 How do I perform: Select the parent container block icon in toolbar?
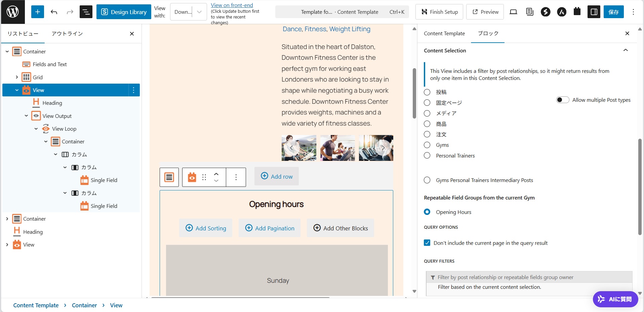[169, 177]
